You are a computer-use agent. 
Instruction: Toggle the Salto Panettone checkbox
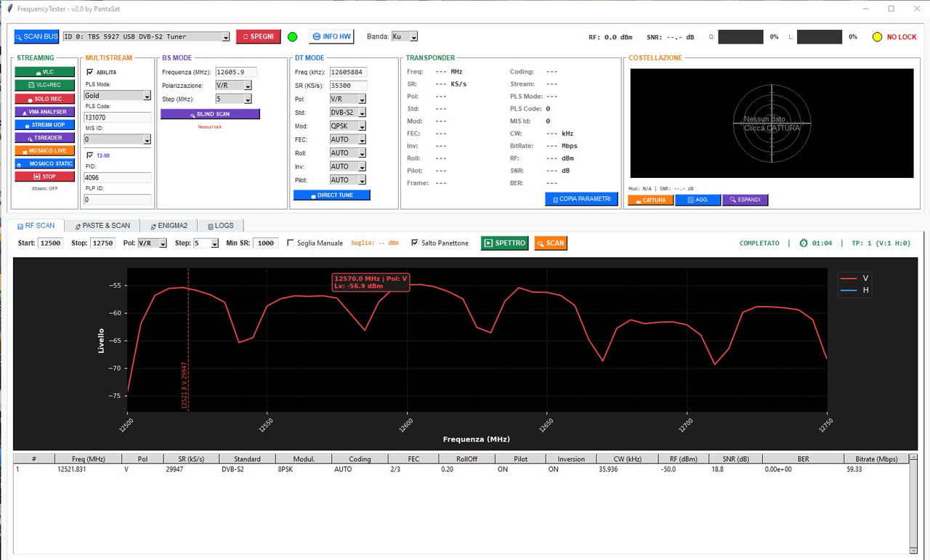coord(415,243)
